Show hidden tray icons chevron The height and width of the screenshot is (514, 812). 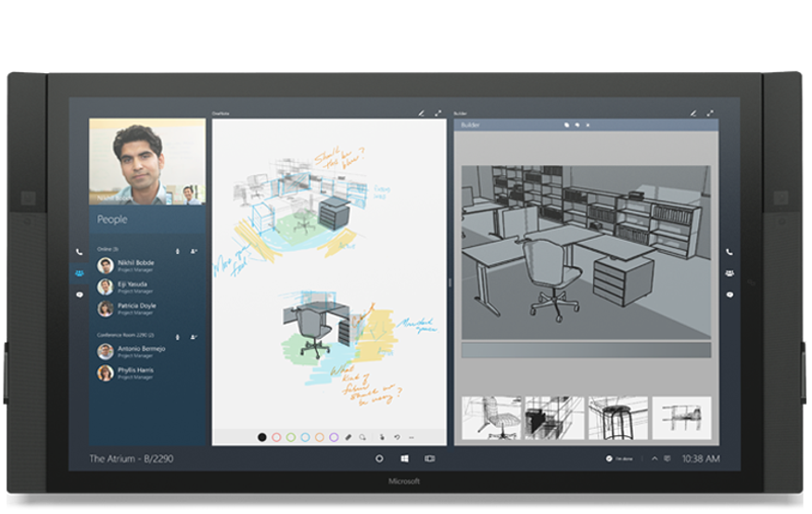pyautogui.click(x=654, y=458)
